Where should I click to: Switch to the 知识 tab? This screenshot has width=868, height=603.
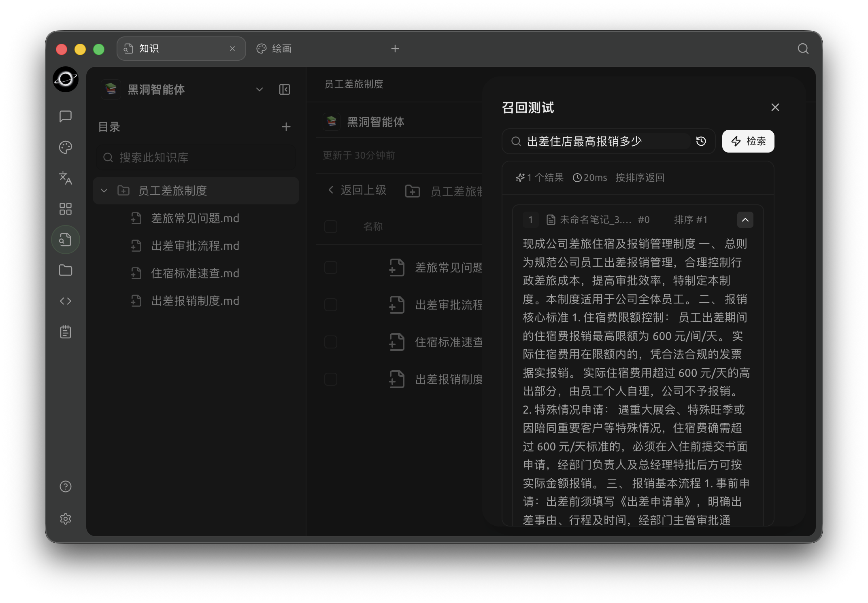pyautogui.click(x=181, y=49)
